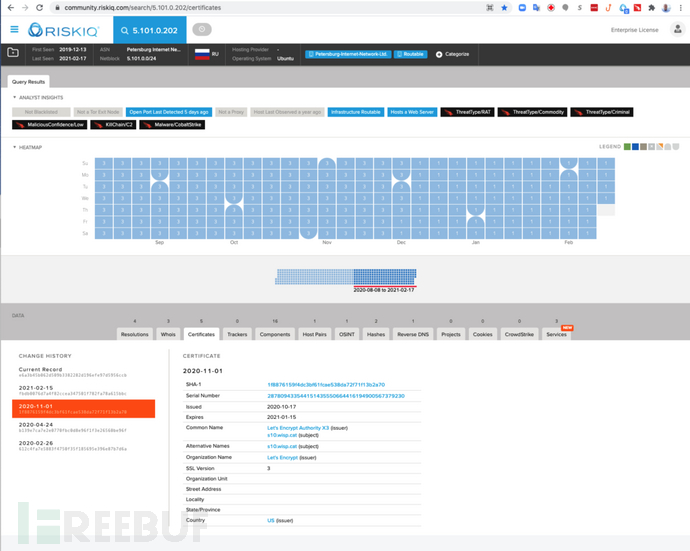The height and width of the screenshot is (551, 690).
Task: Click the grey history toggle next to search
Action: (202, 29)
